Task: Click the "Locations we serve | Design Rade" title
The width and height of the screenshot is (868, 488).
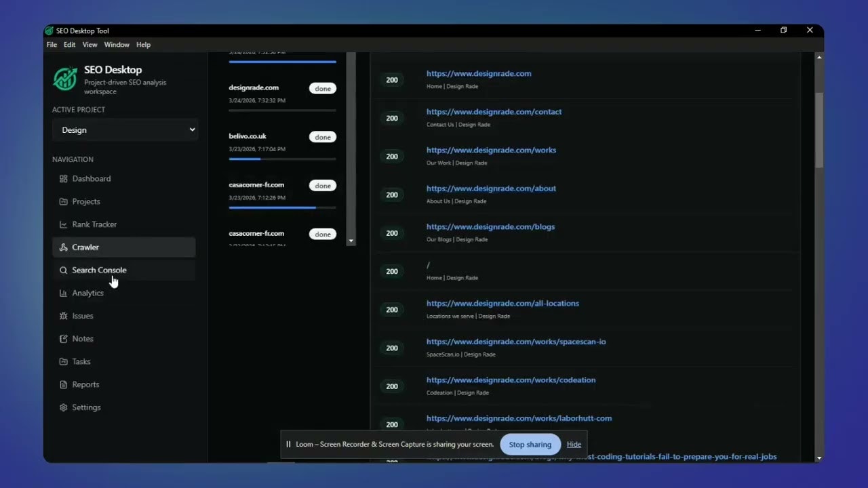Action: (468, 316)
